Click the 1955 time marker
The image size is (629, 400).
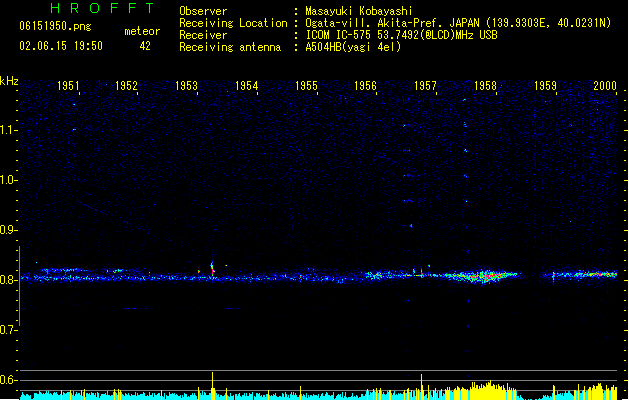click(306, 86)
